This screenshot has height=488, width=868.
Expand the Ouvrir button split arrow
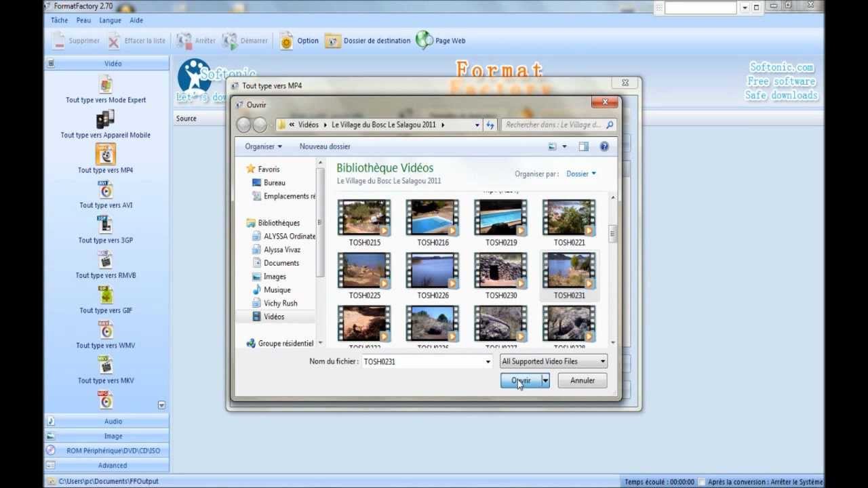545,381
